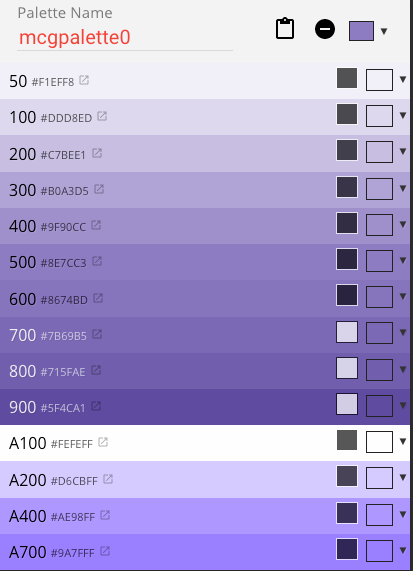Open external link icon beside #5F4CA1

tap(96, 406)
